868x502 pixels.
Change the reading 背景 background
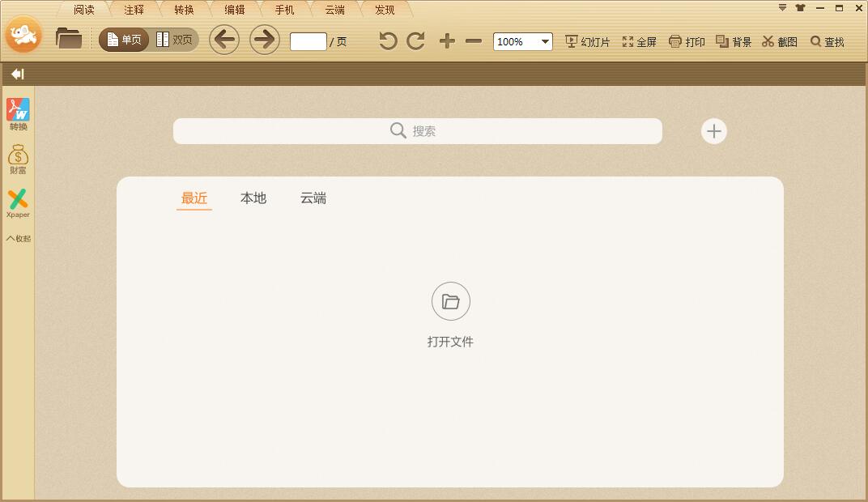733,41
